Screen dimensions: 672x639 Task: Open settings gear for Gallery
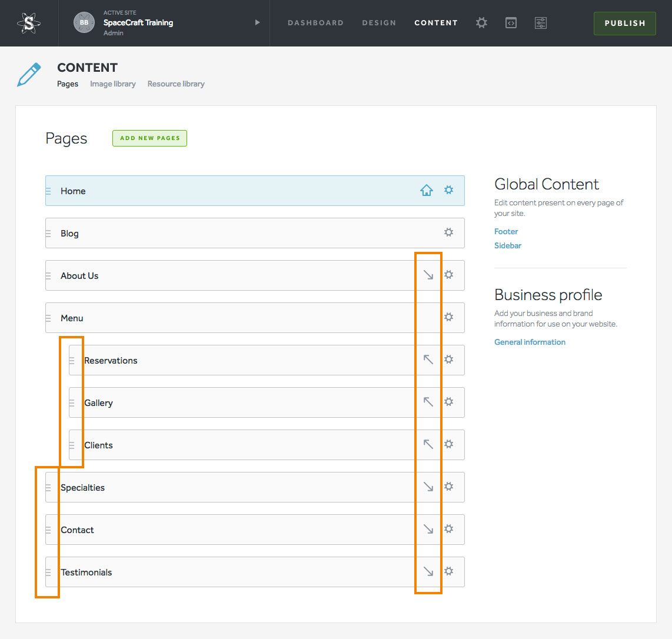[449, 401]
